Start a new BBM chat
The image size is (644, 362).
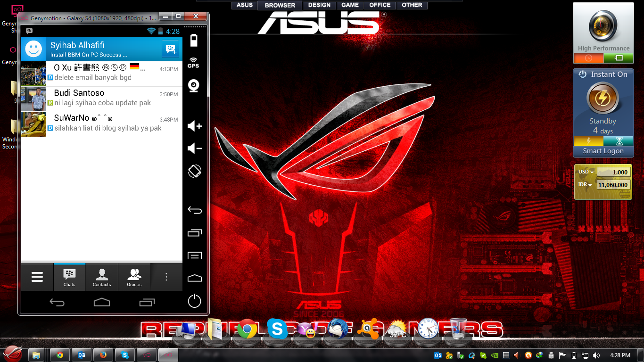click(171, 49)
